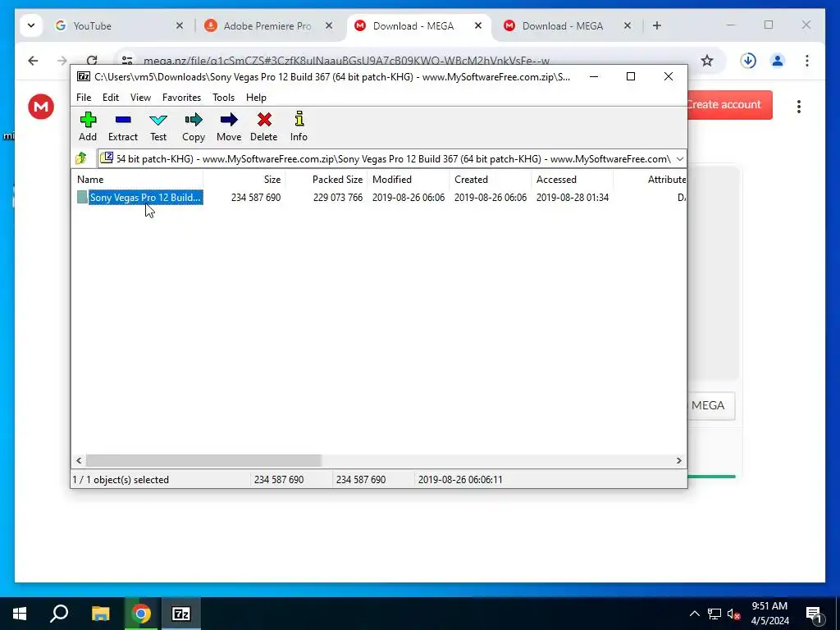Click the Chrome address bar URL
The width and height of the screenshot is (840, 630).
346,61
